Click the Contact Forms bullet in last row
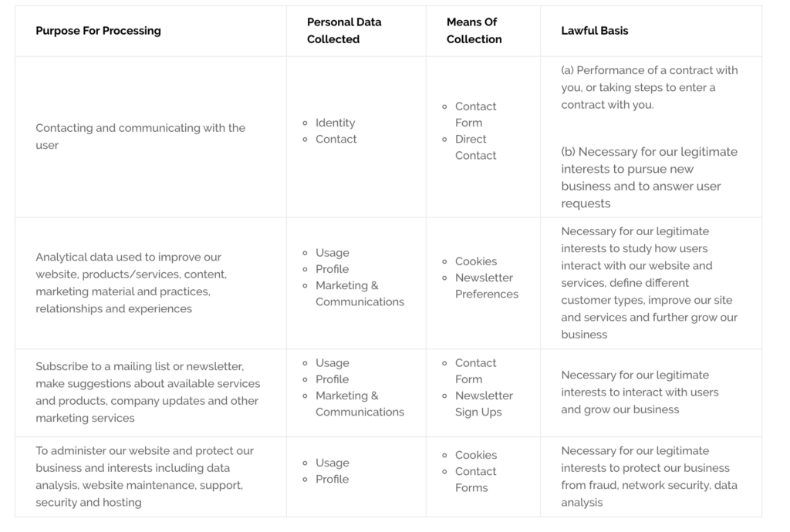 475,480
